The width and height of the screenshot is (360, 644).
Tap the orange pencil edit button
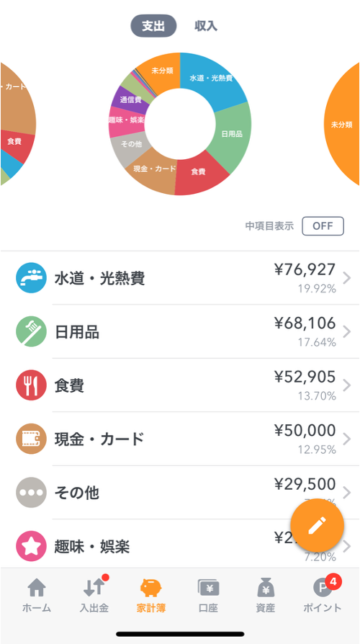317,525
